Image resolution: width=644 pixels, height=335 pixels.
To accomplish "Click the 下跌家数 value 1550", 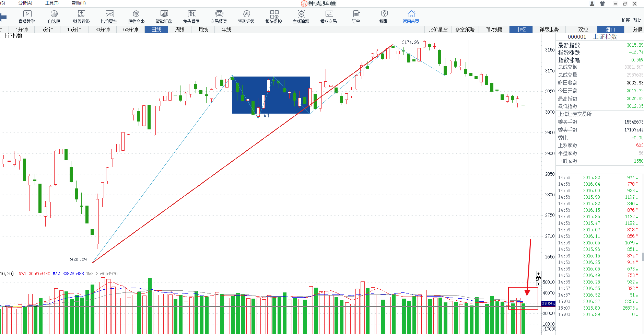I will pos(639,161).
